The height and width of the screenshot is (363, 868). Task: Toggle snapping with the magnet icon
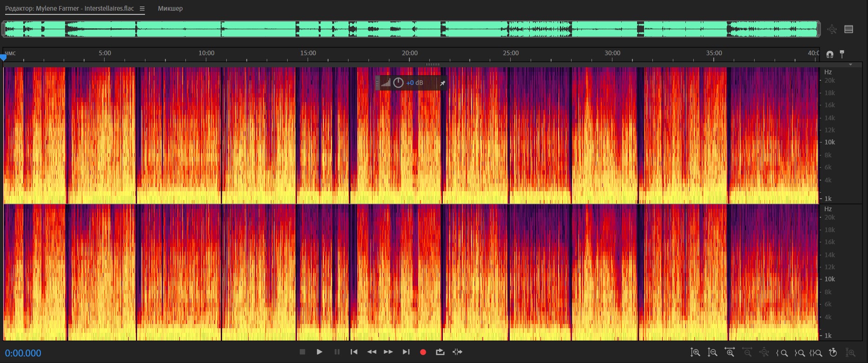coord(830,54)
